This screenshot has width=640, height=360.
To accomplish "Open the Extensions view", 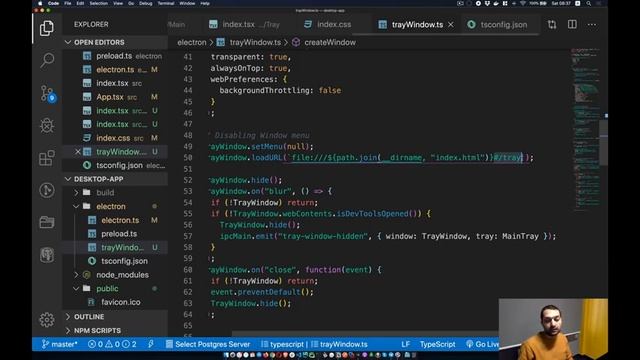I will pos(47,158).
